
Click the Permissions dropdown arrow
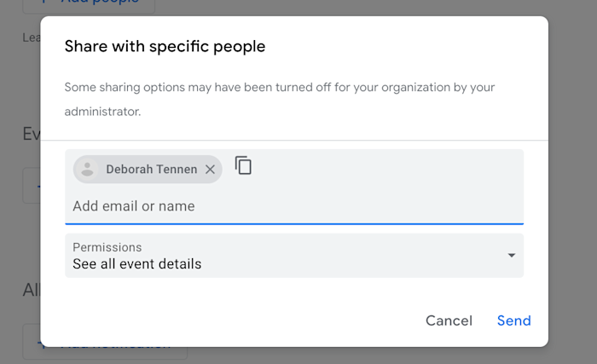coord(511,256)
